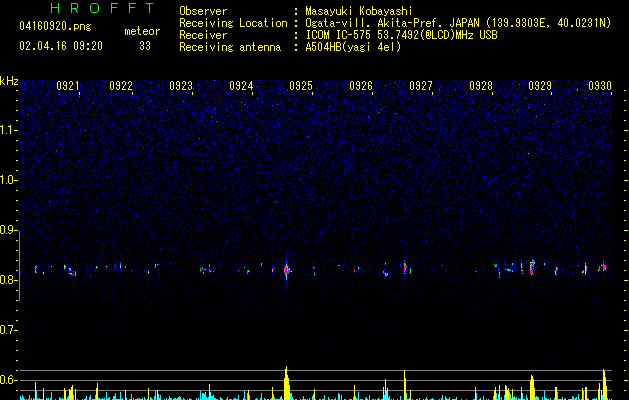The height and width of the screenshot is (400, 629).
Task: Click the strong meteor echo near 0925
Action: coord(286,270)
